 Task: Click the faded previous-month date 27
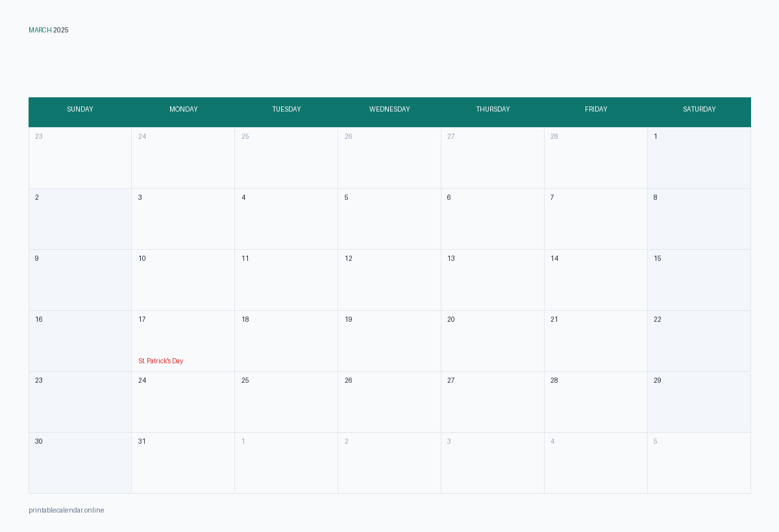pyautogui.click(x=451, y=137)
